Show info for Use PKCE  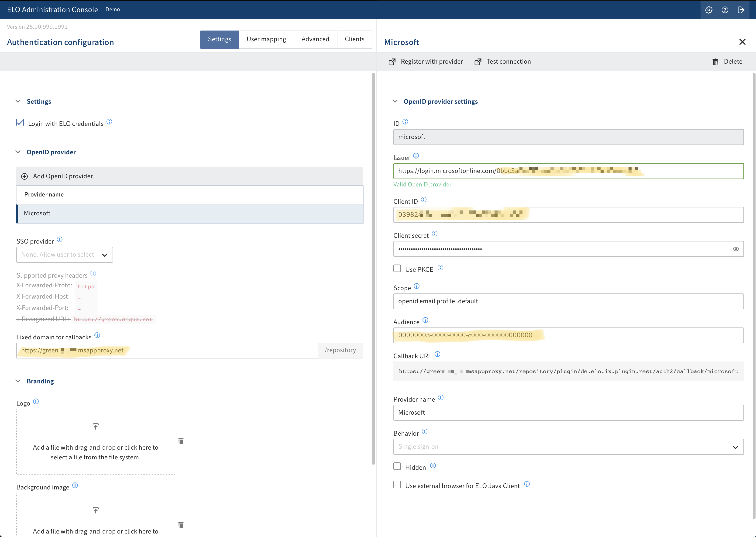pyautogui.click(x=441, y=268)
